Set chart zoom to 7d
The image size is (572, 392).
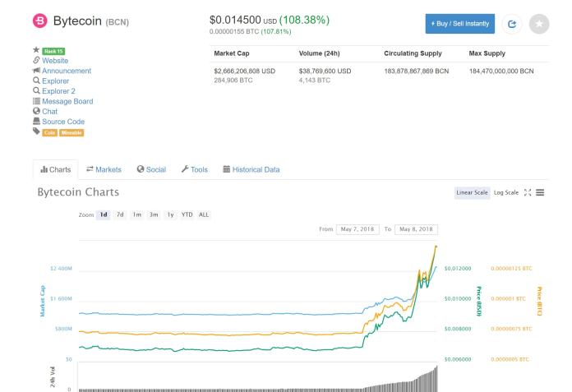click(120, 214)
